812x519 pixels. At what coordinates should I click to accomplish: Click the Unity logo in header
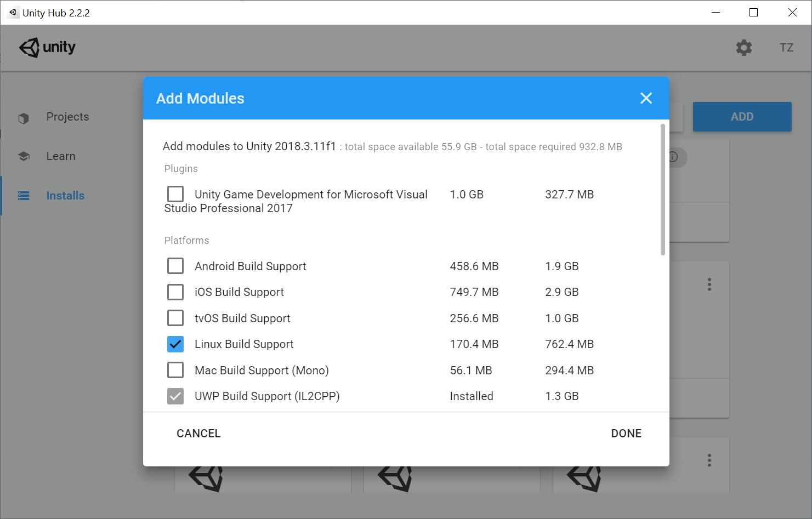47,48
